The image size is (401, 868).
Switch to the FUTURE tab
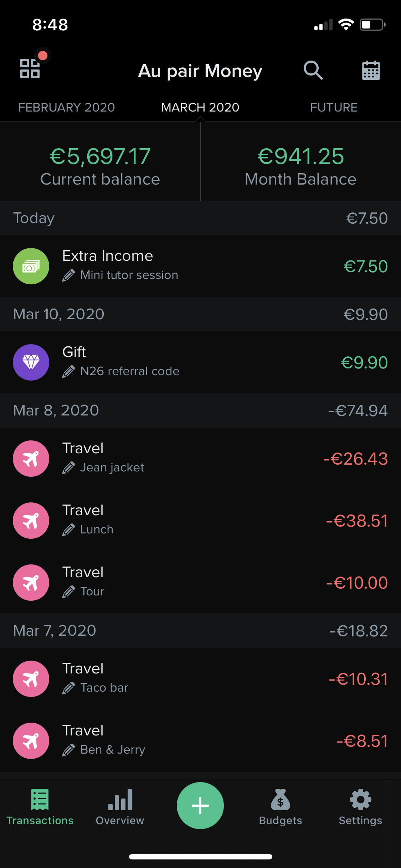[334, 107]
